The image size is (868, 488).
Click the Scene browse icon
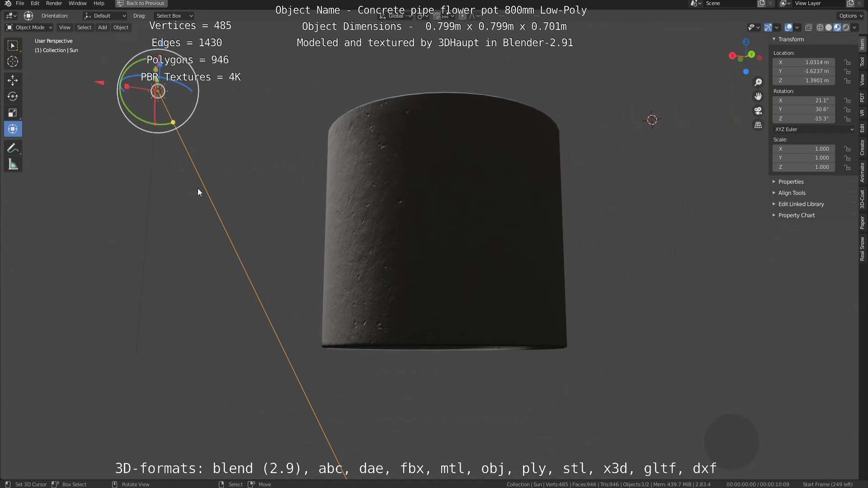pos(695,3)
